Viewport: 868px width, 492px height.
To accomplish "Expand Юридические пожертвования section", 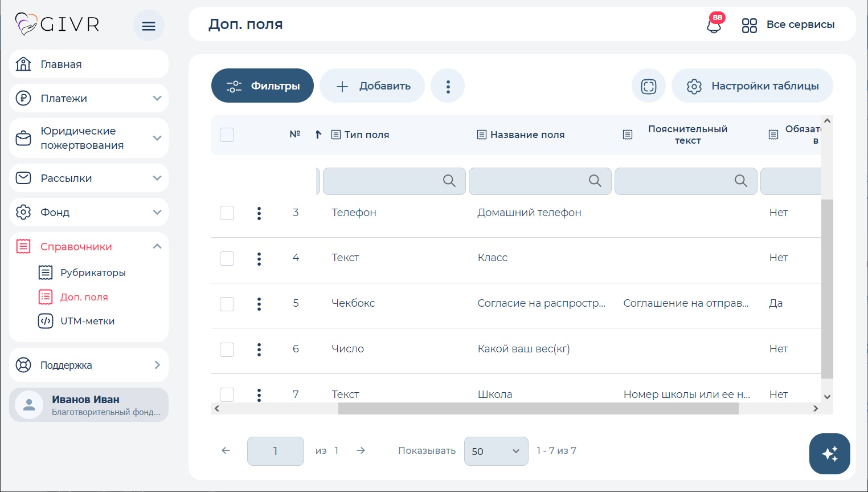I will [89, 138].
